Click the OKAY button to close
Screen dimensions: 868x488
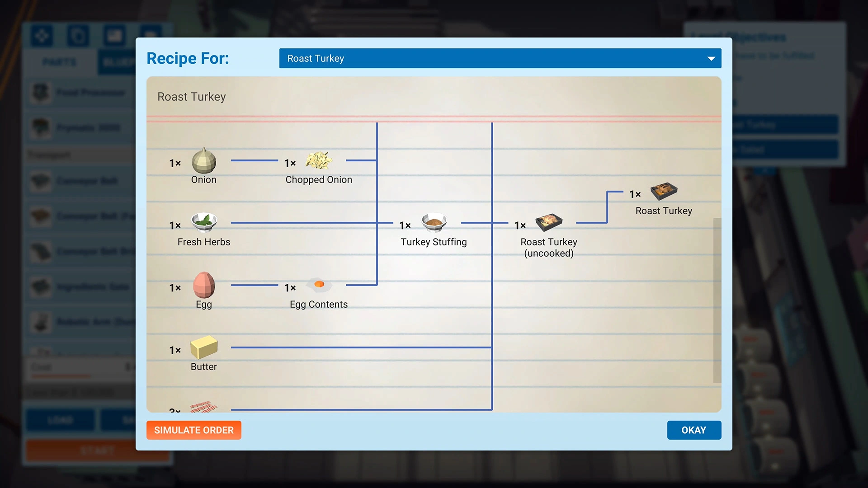694,430
